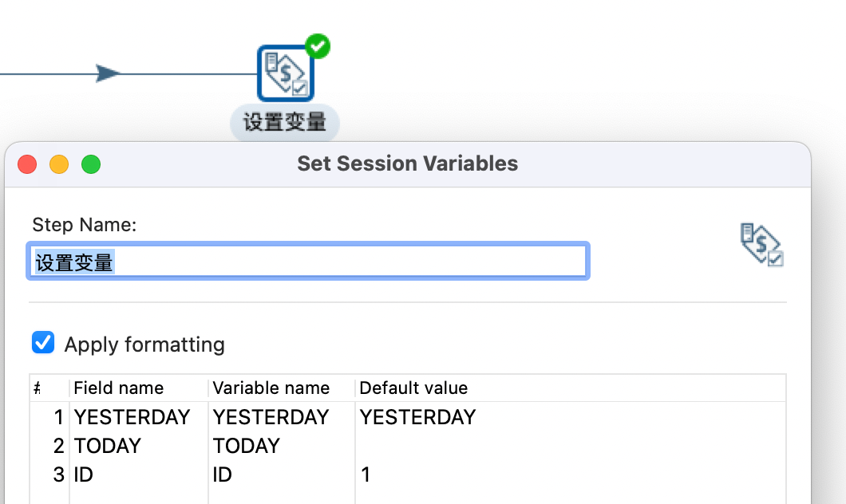Toggle the Apply formatting checkbox
Image resolution: width=846 pixels, height=504 pixels.
pyautogui.click(x=43, y=344)
